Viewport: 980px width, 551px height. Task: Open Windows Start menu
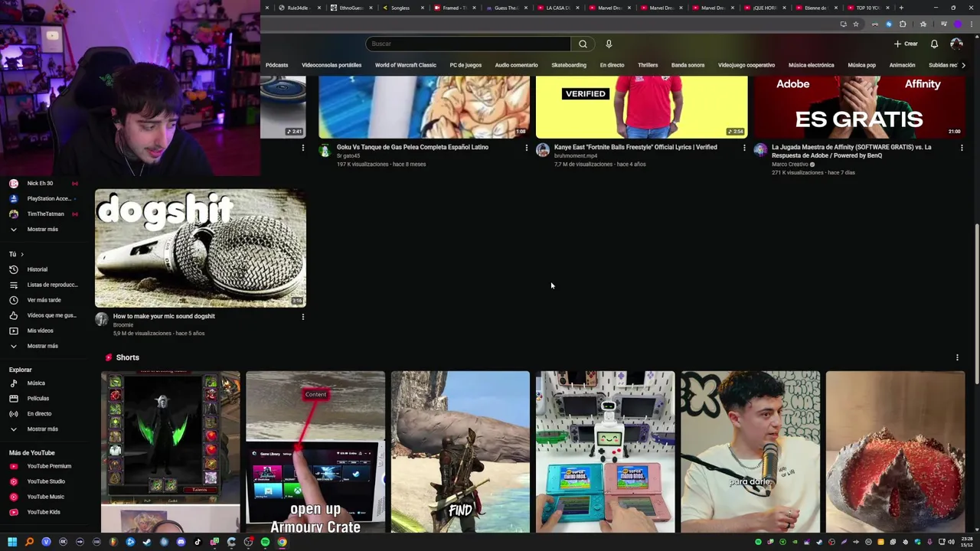tap(12, 542)
